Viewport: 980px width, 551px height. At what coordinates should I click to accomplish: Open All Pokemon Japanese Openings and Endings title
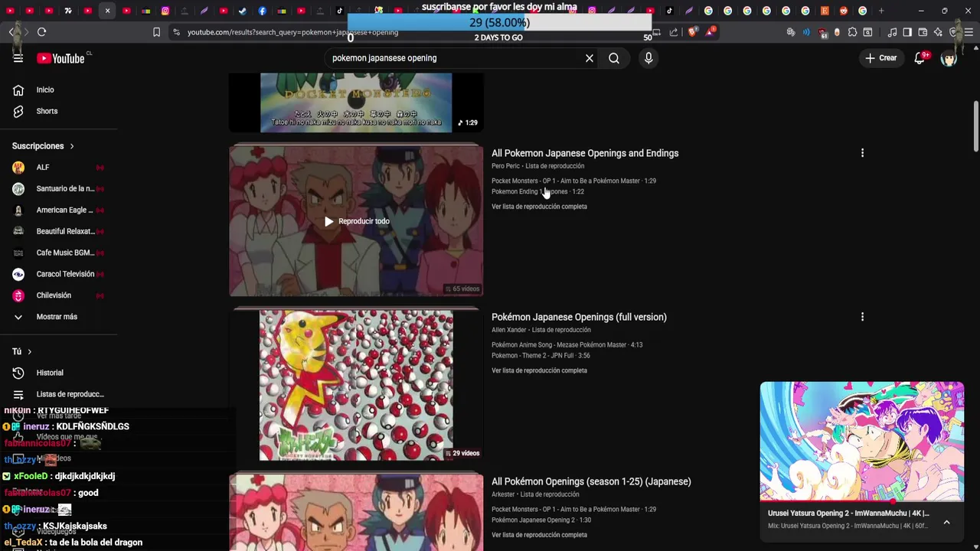pos(585,153)
